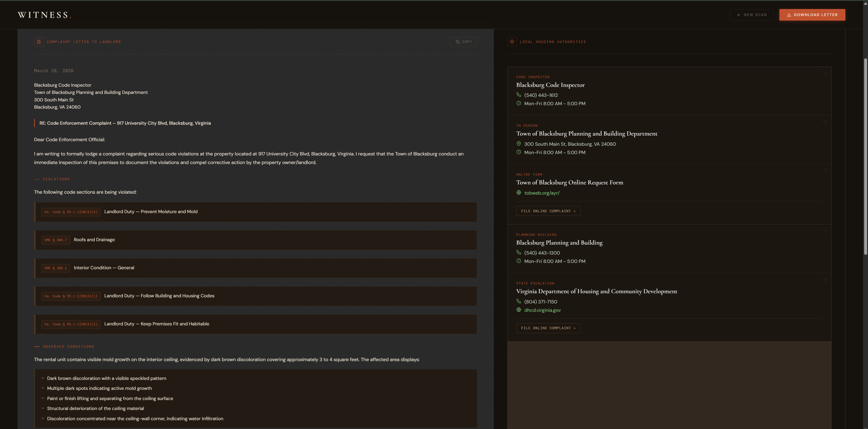The width and height of the screenshot is (868, 429).
Task: Select the Va. Code § 55.1-1220(A)(5) violation row
Action: [x=255, y=212]
